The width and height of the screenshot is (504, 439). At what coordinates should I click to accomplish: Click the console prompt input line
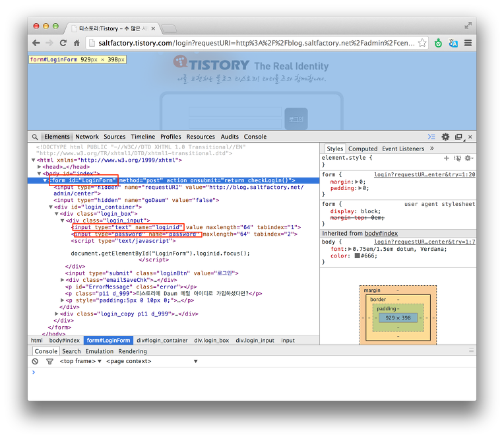click(254, 372)
